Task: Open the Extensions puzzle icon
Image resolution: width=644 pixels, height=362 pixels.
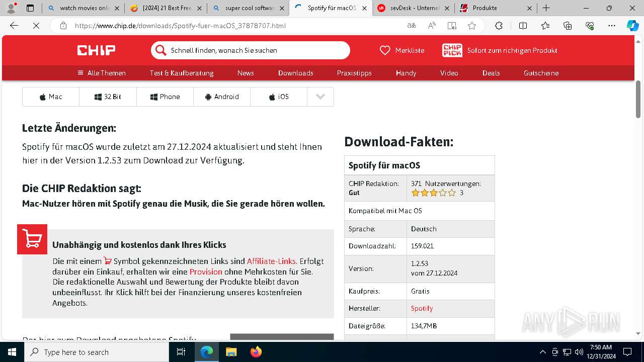Action: [x=499, y=26]
